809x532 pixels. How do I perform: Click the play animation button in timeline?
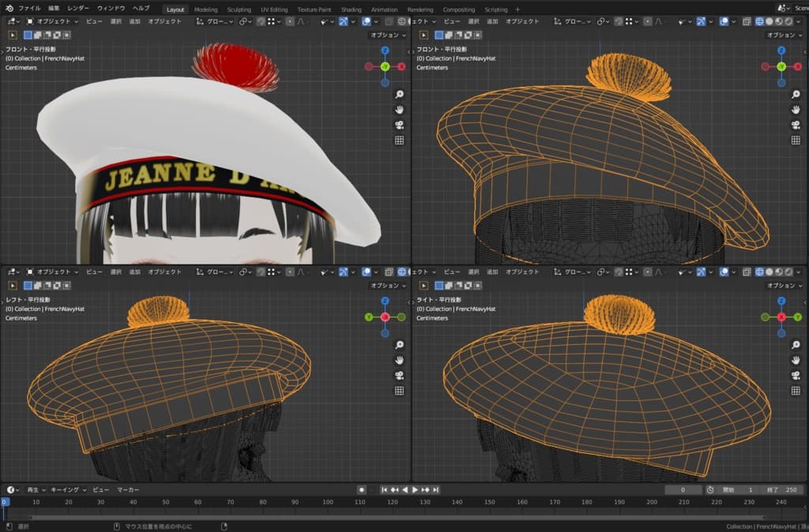[x=415, y=490]
